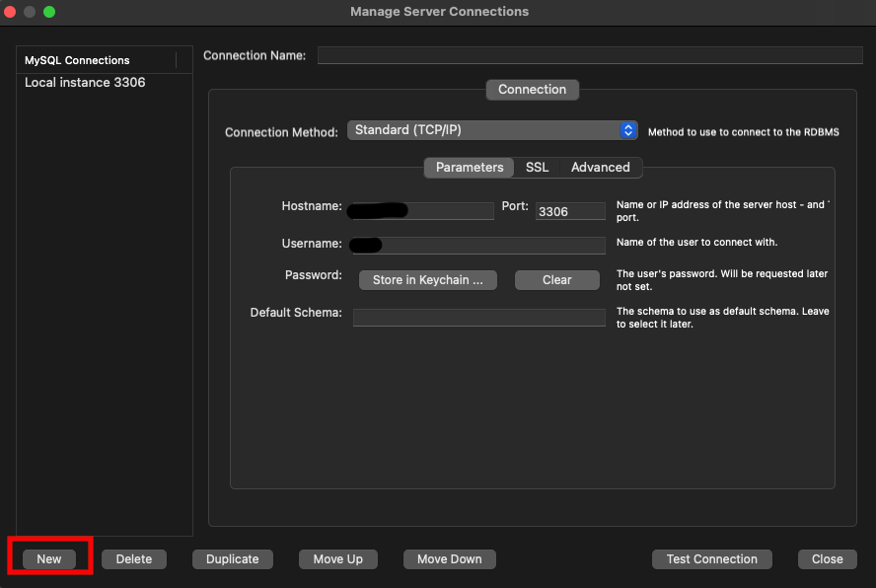Image resolution: width=876 pixels, height=588 pixels.
Task: Duplicate the selected connection
Action: coord(233,559)
